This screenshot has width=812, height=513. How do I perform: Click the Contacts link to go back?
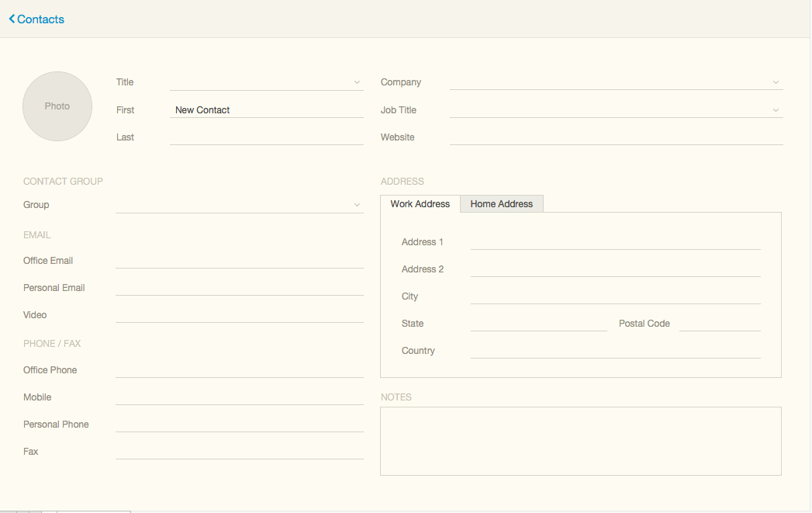[x=40, y=19]
